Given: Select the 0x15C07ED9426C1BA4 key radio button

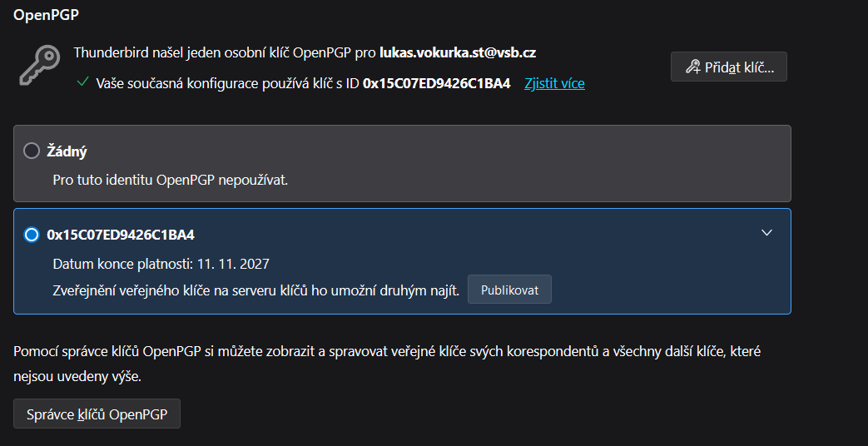Looking at the screenshot, I should 32,235.
